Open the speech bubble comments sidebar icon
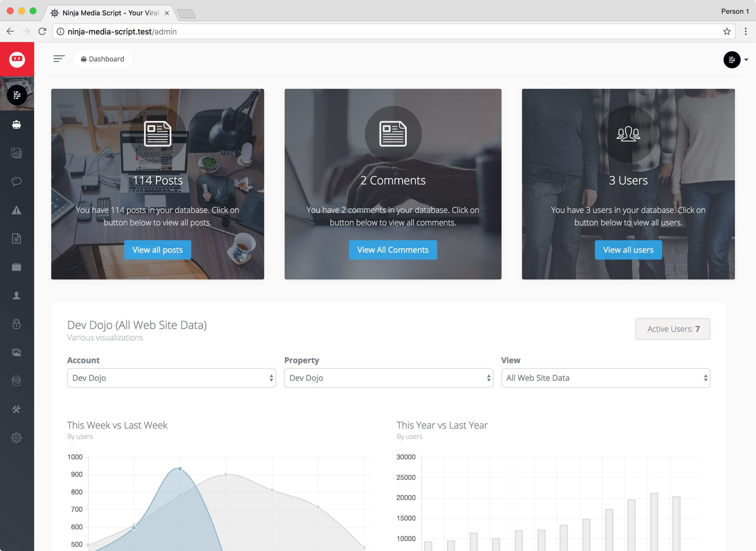Viewport: 756px width, 551px height. pos(16,182)
